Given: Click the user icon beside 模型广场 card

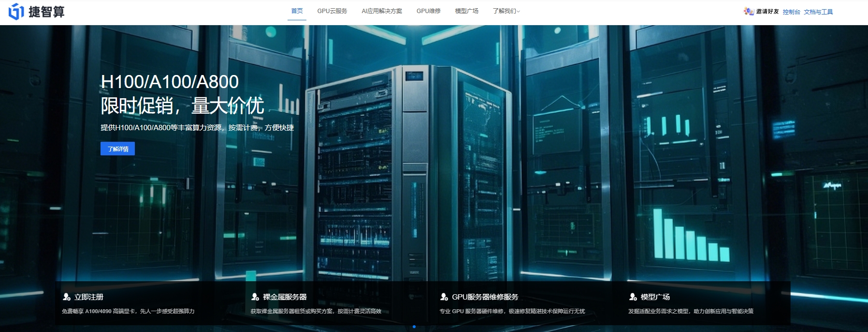Looking at the screenshot, I should pos(633,297).
